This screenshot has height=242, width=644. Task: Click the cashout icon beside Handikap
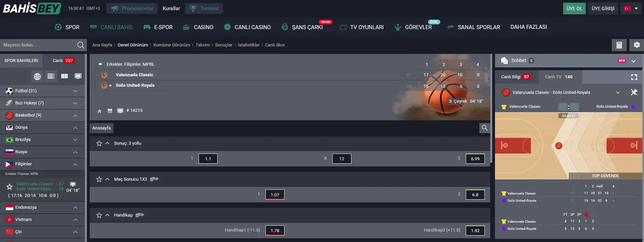[140, 215]
